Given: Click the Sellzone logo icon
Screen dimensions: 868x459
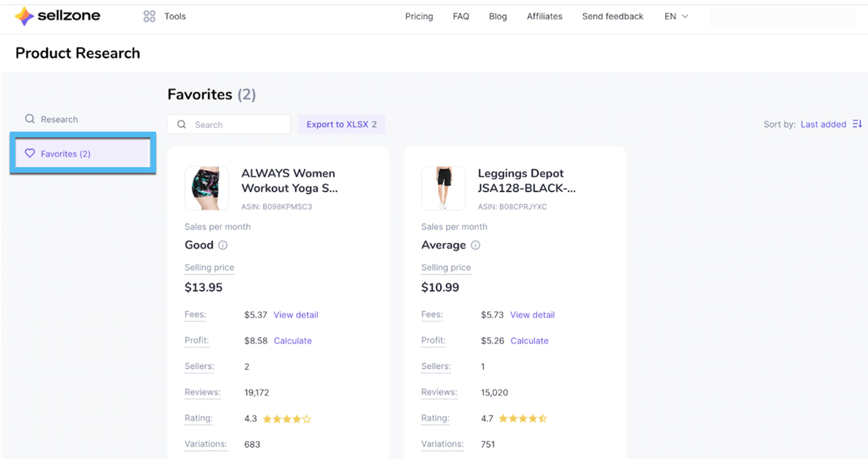Looking at the screenshot, I should tap(24, 16).
